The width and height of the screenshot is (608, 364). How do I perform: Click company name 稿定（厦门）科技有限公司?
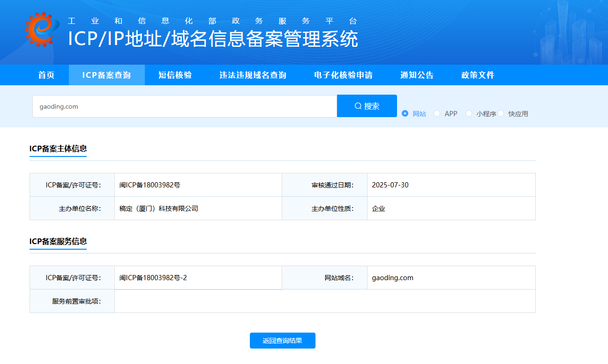click(x=158, y=208)
